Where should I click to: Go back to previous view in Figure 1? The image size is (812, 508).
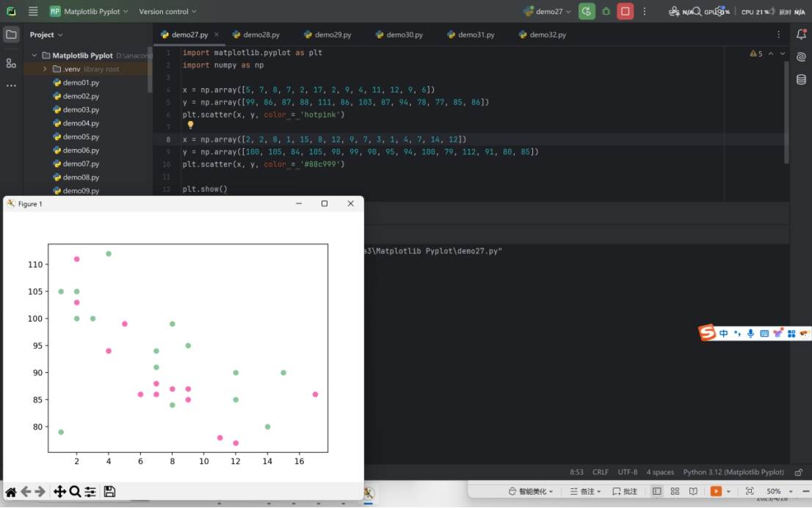click(x=26, y=492)
